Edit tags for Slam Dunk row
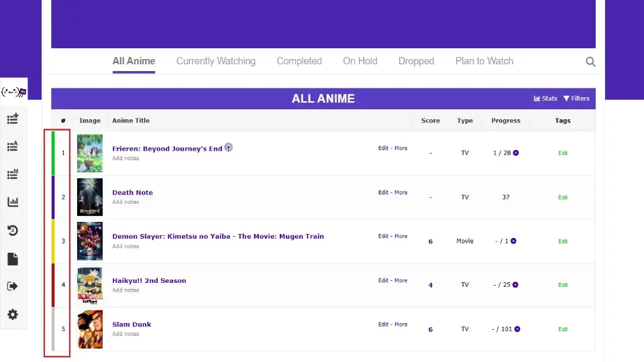Screen dimensions: 644x362 (x=563, y=329)
